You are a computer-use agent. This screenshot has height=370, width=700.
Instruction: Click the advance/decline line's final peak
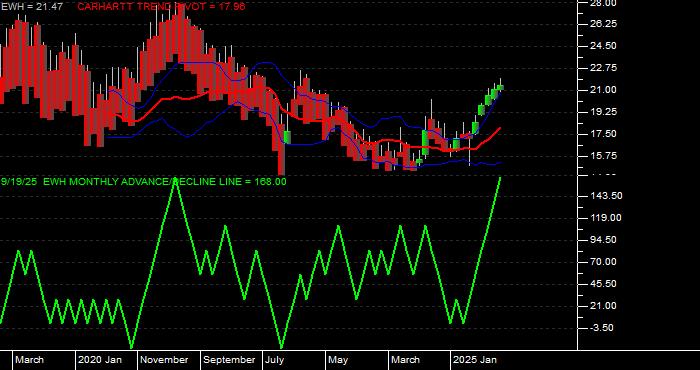click(500, 178)
